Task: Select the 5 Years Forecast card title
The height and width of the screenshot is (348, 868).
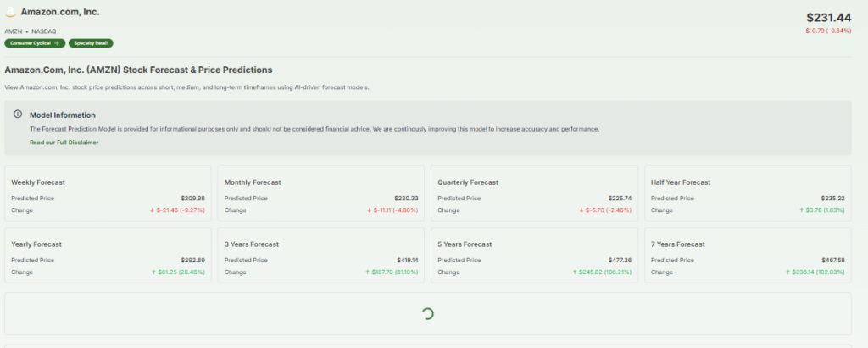Action: click(465, 244)
